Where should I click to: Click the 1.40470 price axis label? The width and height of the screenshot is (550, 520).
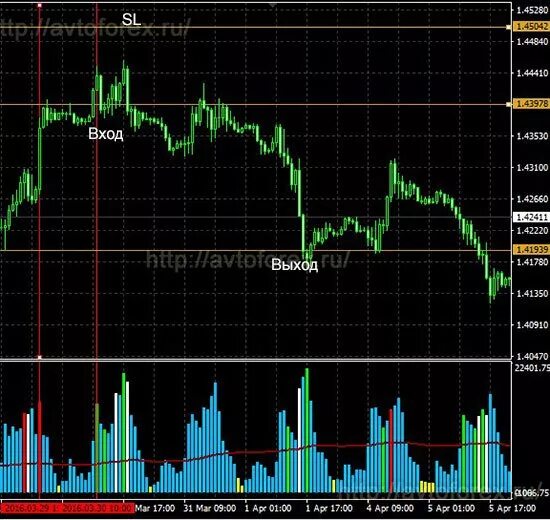tap(532, 356)
